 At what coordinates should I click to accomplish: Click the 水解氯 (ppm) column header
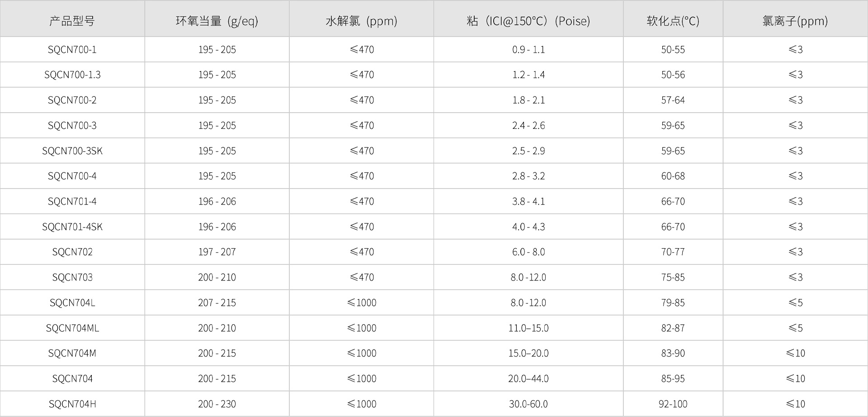[361, 21]
